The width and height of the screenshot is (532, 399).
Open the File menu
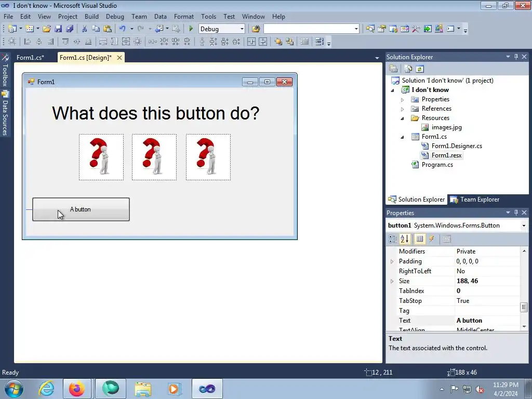click(x=8, y=16)
